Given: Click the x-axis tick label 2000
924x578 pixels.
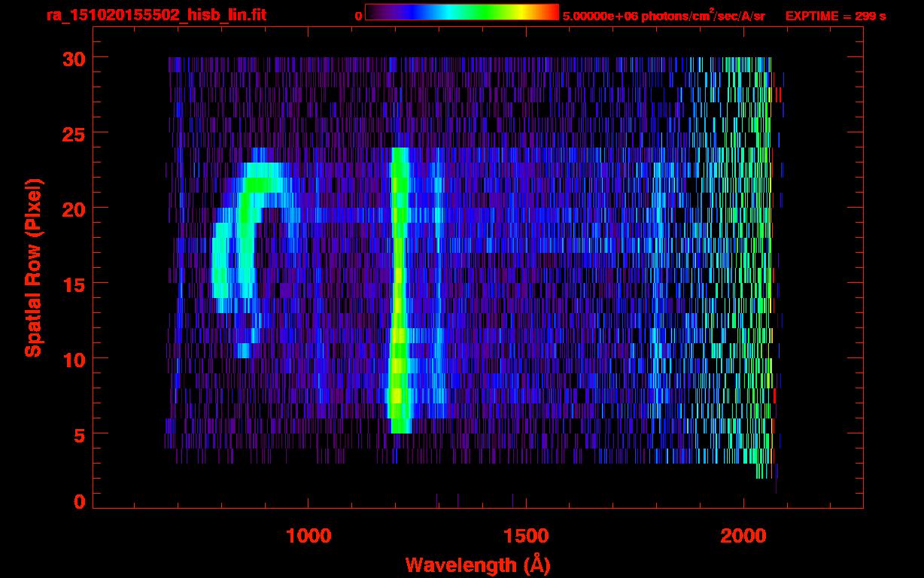Looking at the screenshot, I should [x=743, y=536].
